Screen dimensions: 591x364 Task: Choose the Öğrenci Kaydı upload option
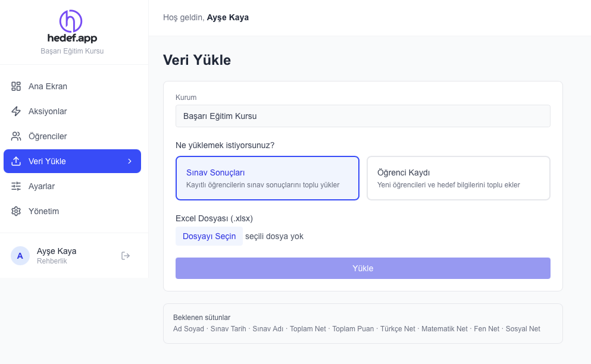(458, 178)
